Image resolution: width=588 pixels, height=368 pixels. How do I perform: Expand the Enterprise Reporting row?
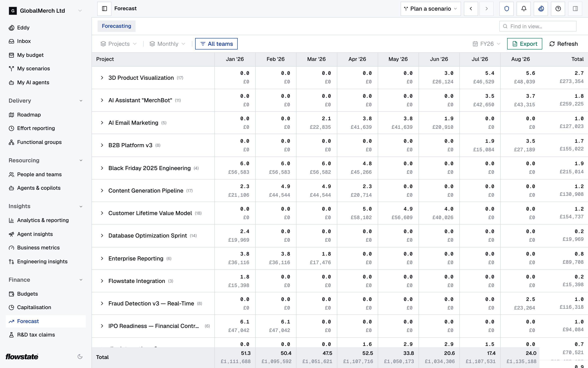(x=102, y=258)
